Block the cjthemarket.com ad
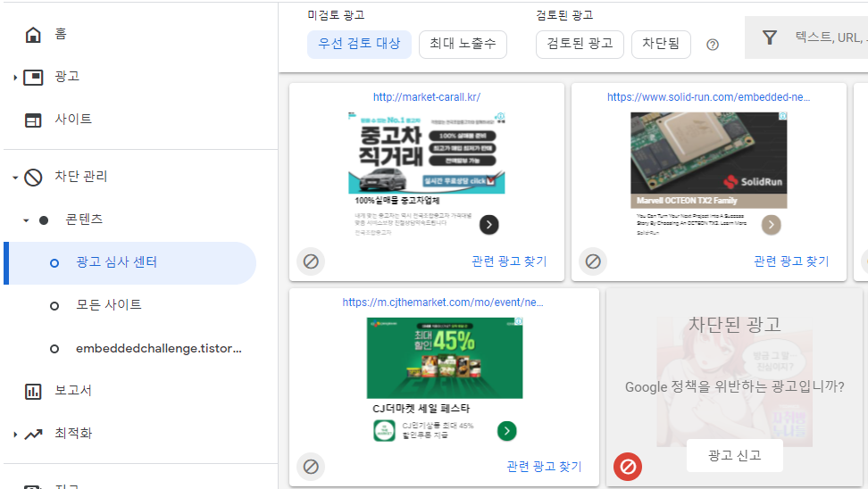This screenshot has width=868, height=489. click(x=311, y=467)
